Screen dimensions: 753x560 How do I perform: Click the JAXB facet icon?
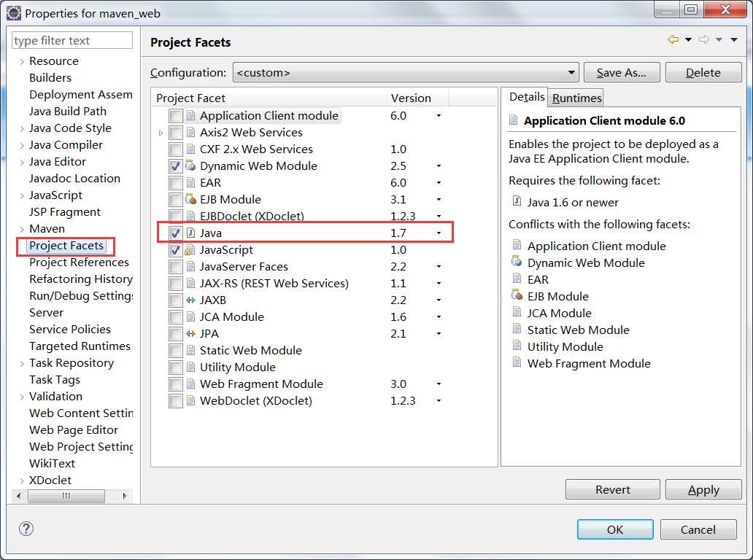point(190,300)
